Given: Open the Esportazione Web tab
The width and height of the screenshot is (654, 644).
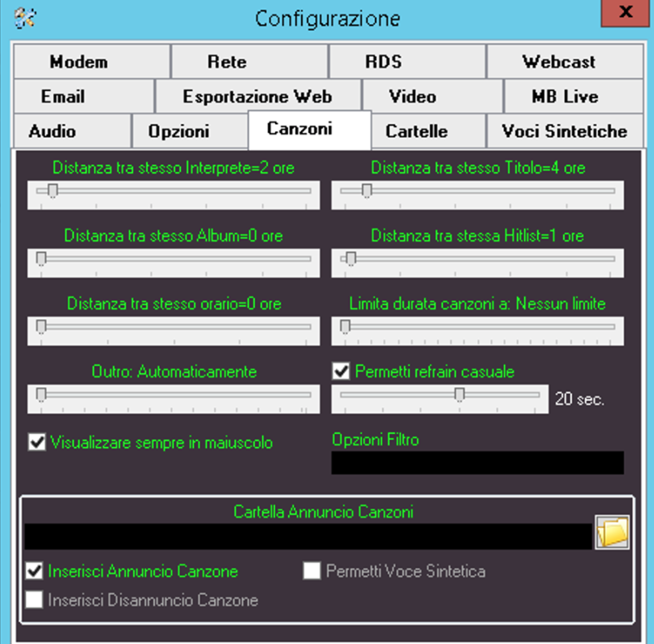Looking at the screenshot, I should (257, 97).
